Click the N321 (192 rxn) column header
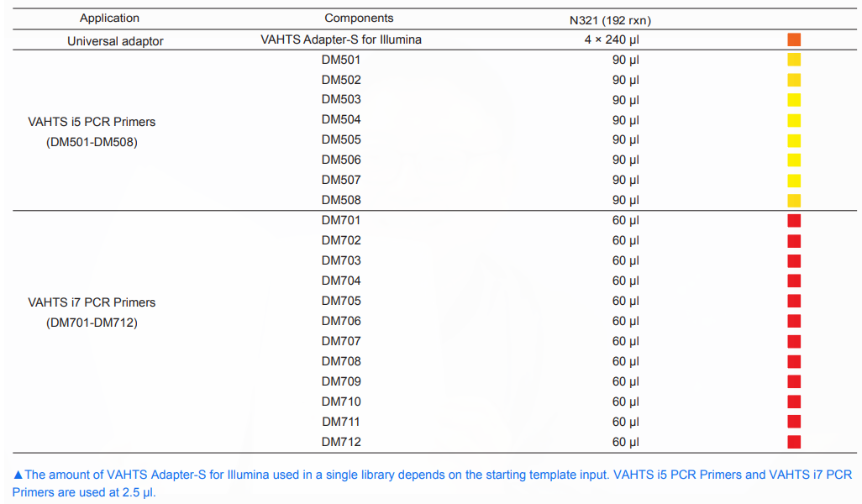Image resolution: width=862 pixels, height=504 pixels. pyautogui.click(x=609, y=20)
